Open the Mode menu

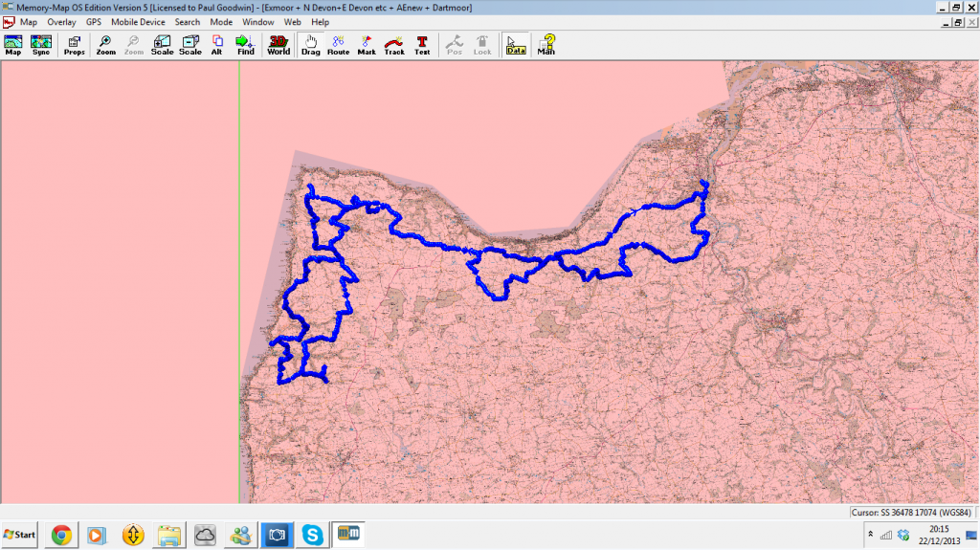(221, 21)
